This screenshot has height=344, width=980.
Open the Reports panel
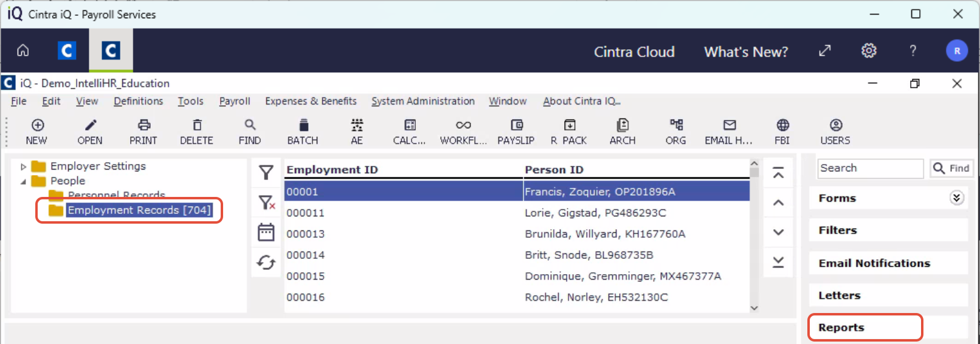888,328
